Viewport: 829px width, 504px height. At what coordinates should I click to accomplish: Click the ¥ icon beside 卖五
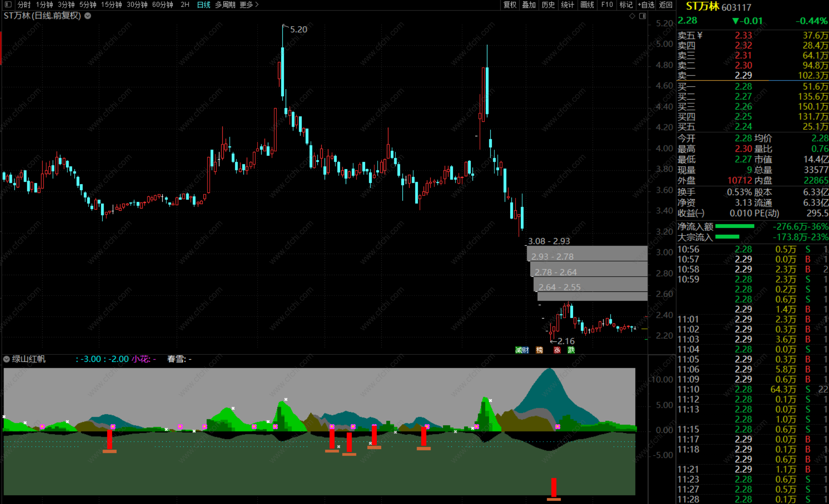tap(700, 36)
